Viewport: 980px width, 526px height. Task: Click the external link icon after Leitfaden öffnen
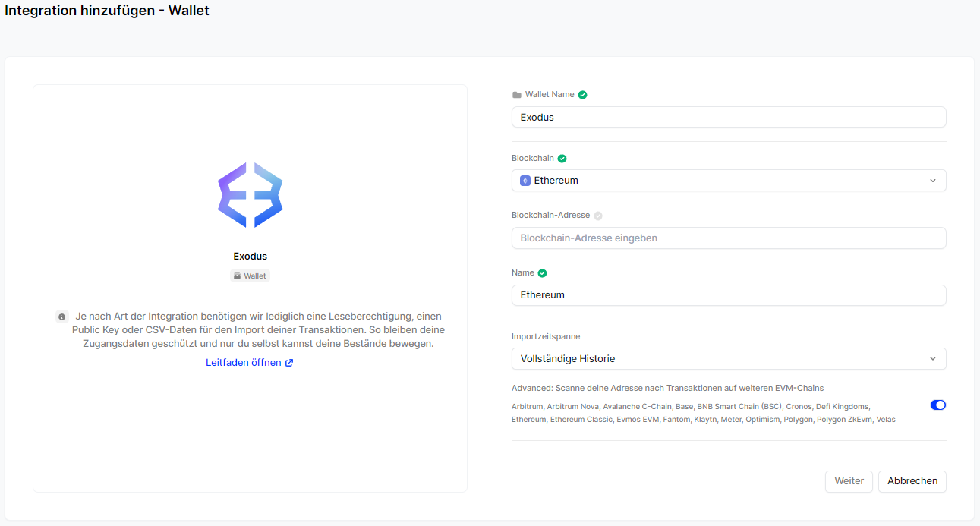pos(289,363)
